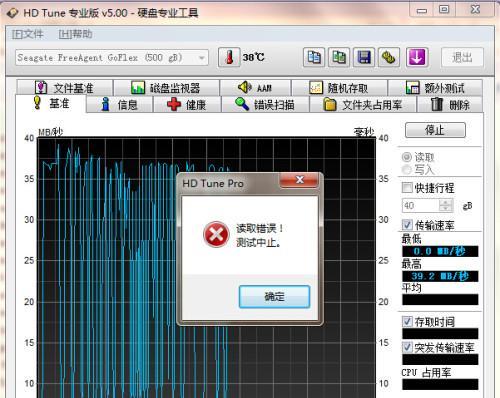The image size is (500, 398).
Task: Select the 写入 radio button
Action: (x=407, y=170)
